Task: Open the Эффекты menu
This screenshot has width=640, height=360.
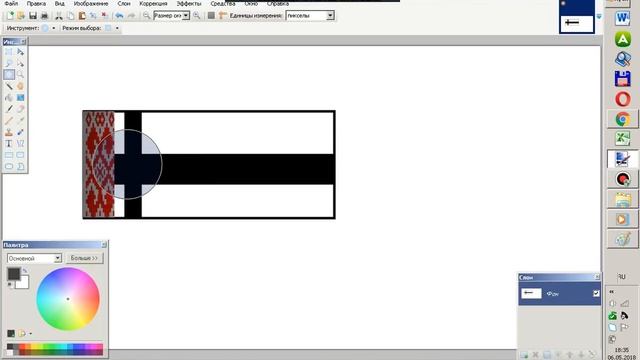Action: 189,3
